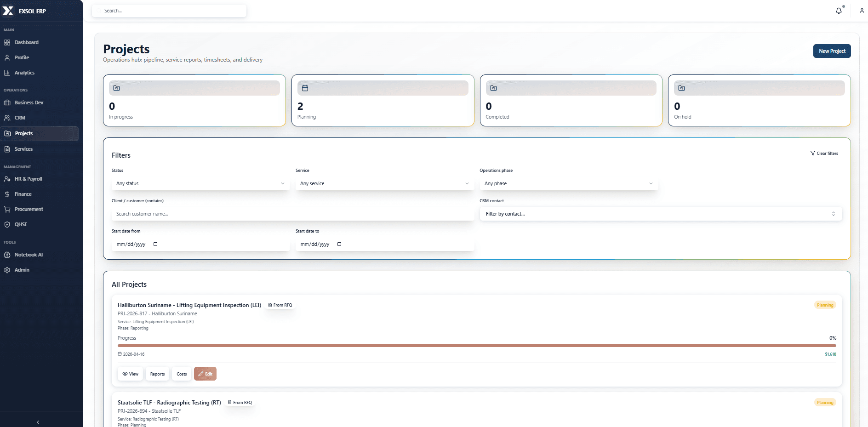Click the Clear filters funnel icon

812,153
